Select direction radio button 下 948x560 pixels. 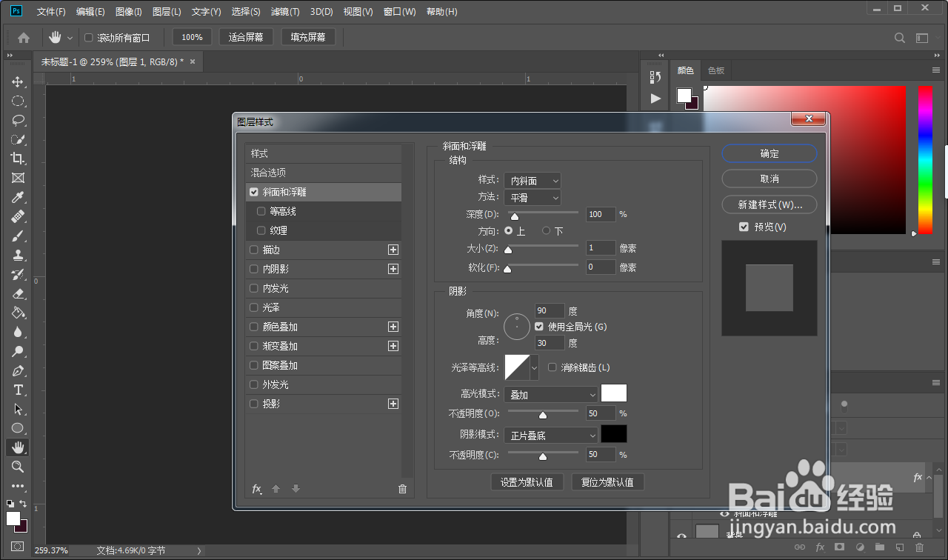(x=547, y=231)
